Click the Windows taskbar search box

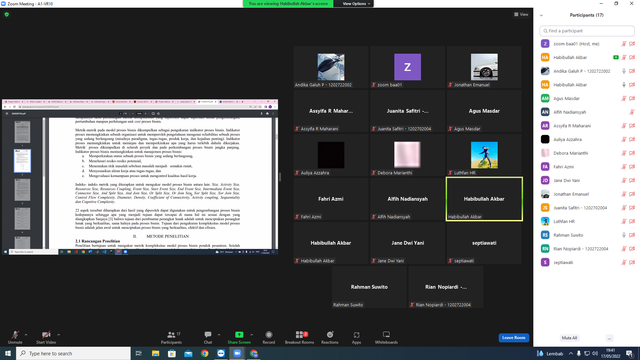pos(73,353)
